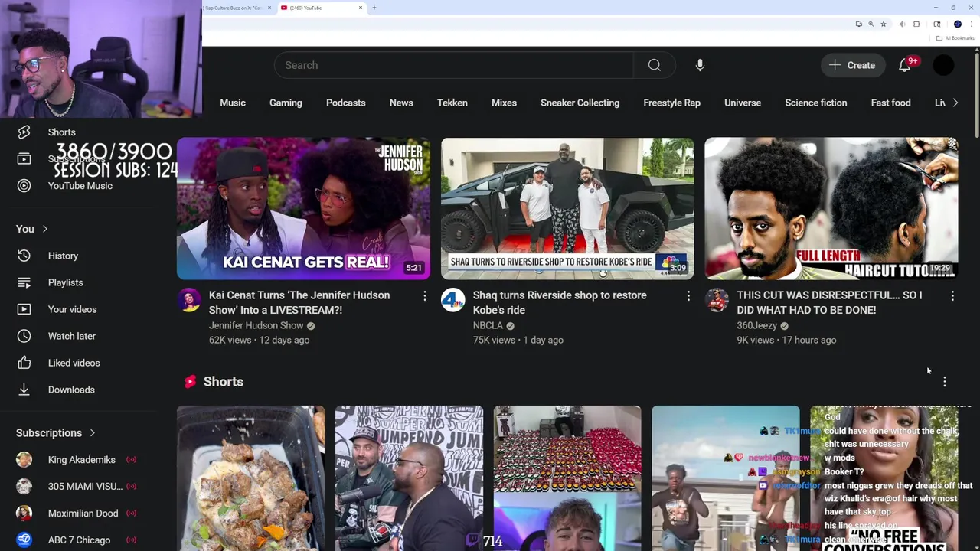This screenshot has height=551, width=980.
Task: Open more options for Kai Cenat video
Action: pyautogui.click(x=424, y=295)
